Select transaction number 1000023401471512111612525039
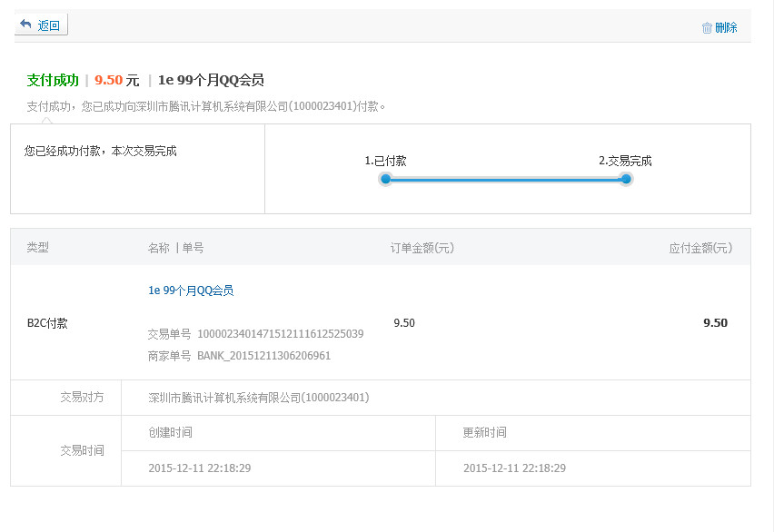This screenshot has height=532, width=774. pos(281,334)
